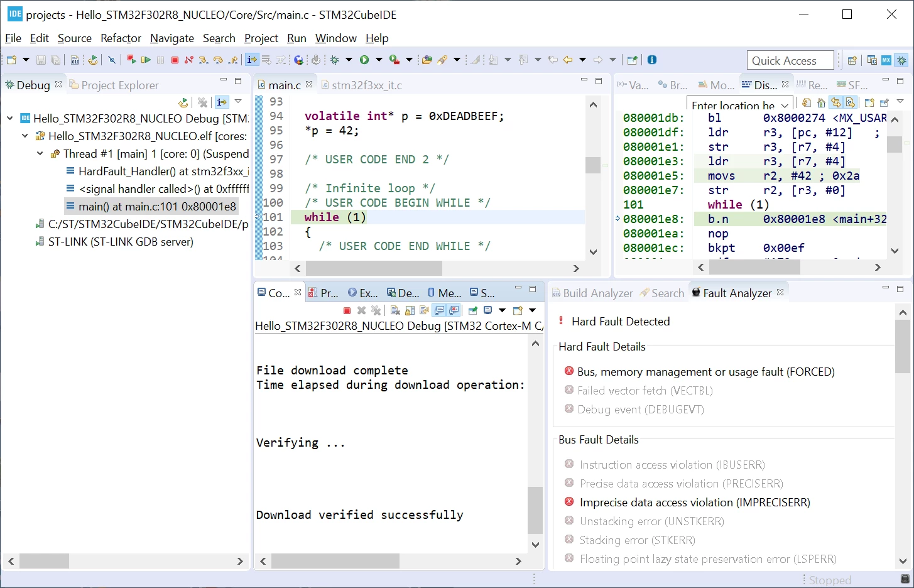The image size is (914, 588).
Task: Click the Home icon in Disassembly view
Action: click(821, 102)
